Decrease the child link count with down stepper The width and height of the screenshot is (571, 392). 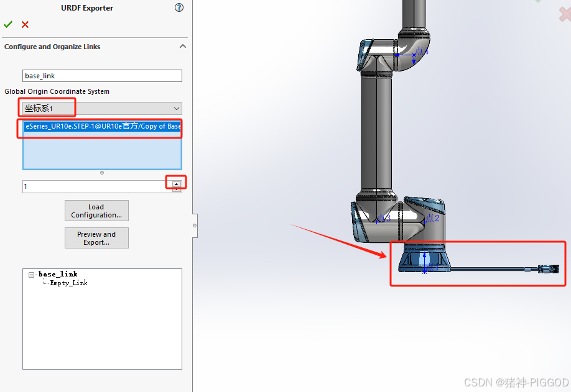(x=177, y=189)
